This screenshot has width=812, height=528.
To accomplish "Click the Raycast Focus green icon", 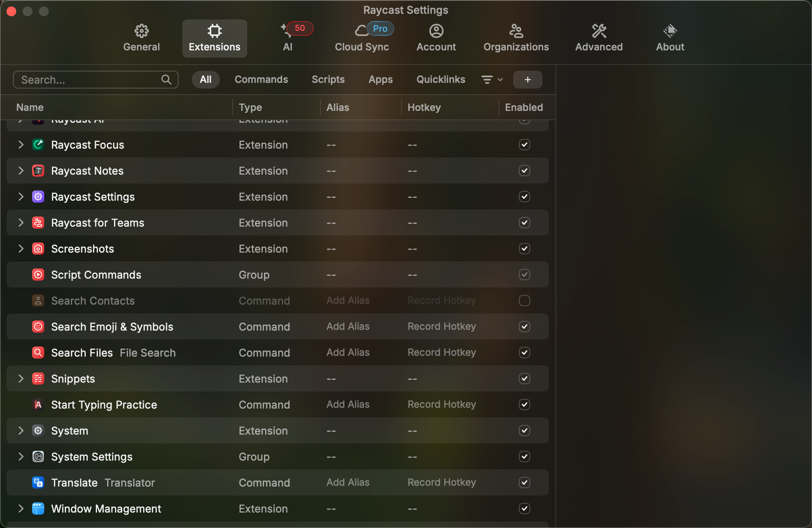I will (38, 145).
